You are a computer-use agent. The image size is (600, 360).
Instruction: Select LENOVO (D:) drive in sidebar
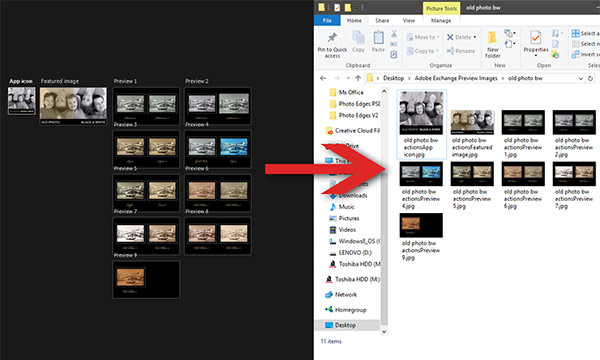click(351, 252)
